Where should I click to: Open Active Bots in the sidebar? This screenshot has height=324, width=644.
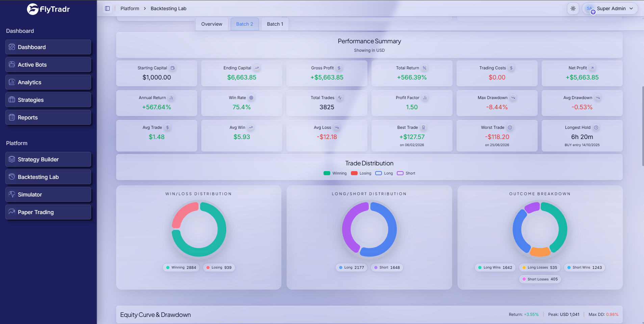pyautogui.click(x=48, y=65)
